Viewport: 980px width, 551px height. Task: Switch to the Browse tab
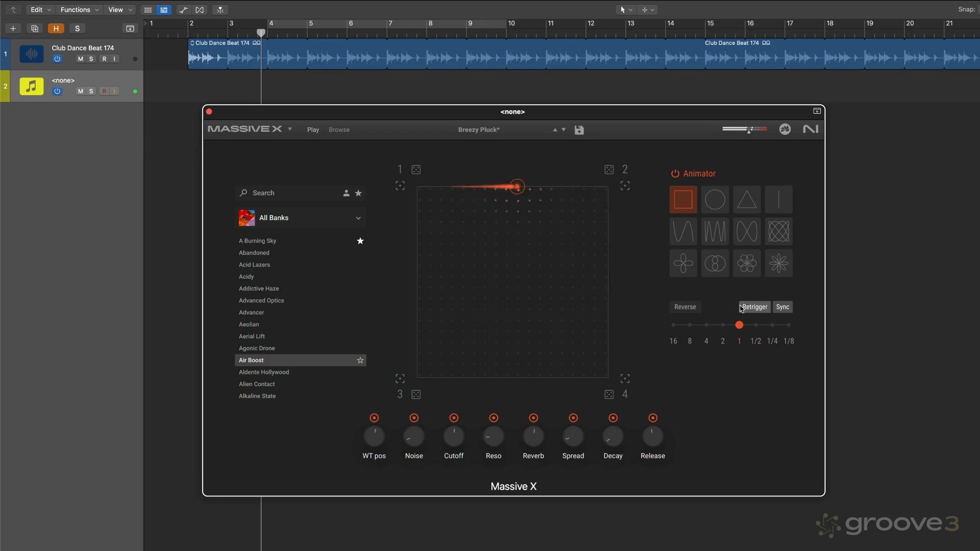pyautogui.click(x=339, y=130)
